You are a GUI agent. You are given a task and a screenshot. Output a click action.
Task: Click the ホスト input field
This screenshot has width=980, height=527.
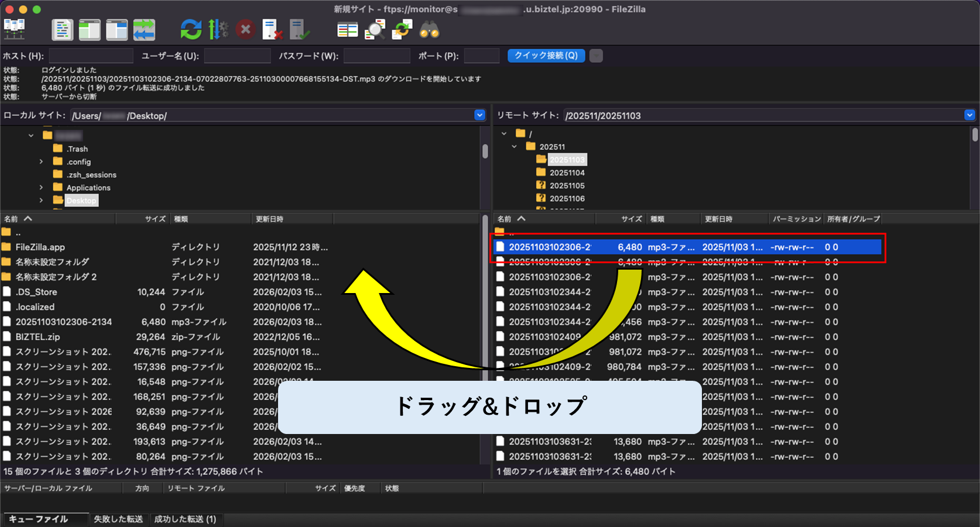[x=91, y=56]
